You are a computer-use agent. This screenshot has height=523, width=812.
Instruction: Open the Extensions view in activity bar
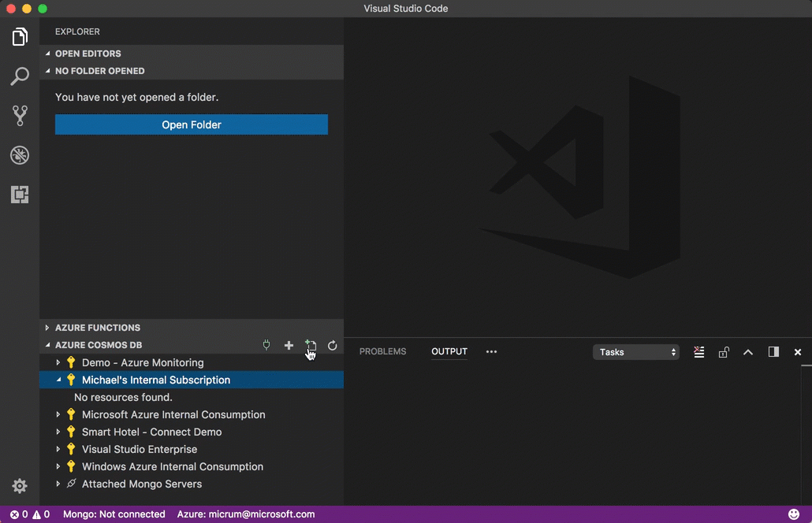20,195
